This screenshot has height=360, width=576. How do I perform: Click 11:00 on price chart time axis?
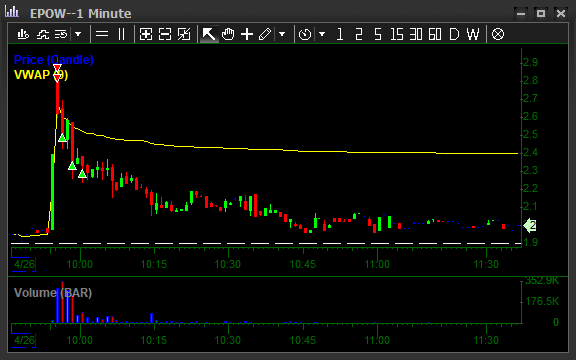pos(377,264)
